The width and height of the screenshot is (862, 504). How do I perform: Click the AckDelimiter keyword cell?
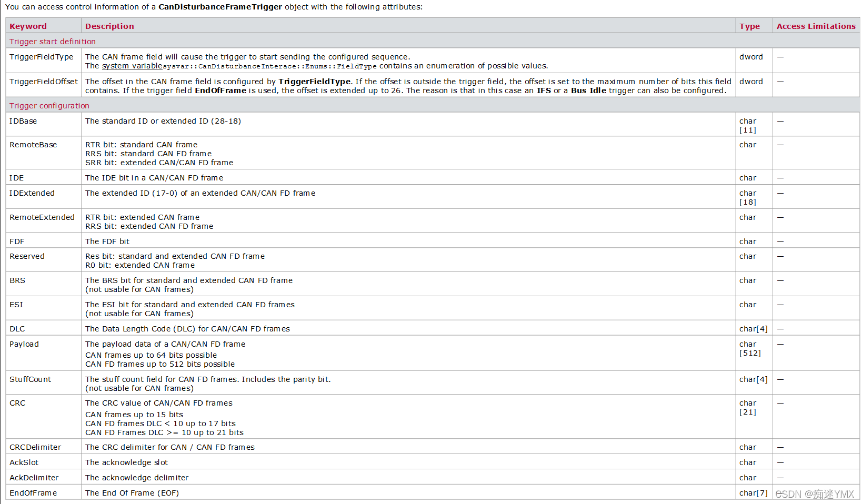point(44,477)
